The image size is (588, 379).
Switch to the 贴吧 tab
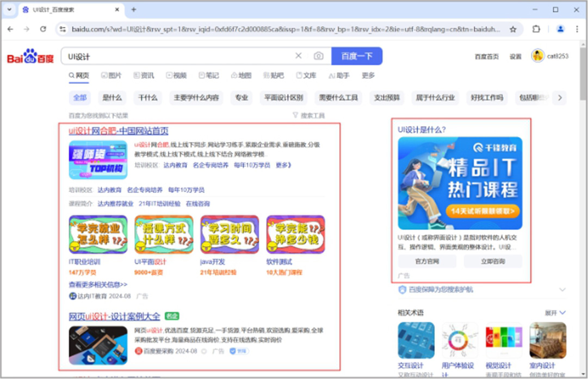(274, 76)
